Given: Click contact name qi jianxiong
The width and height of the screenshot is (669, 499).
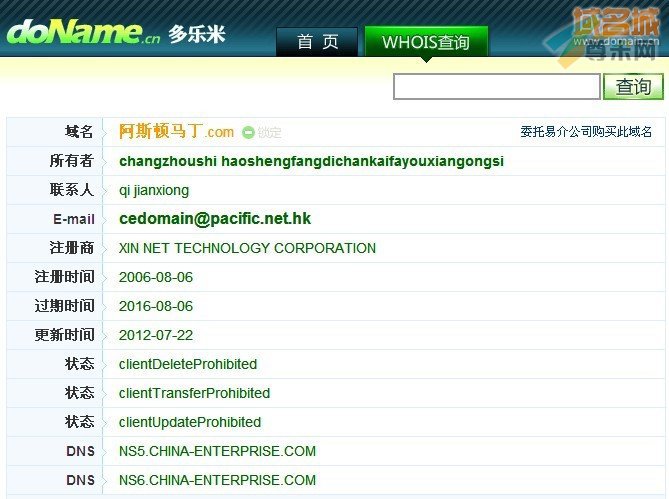Looking at the screenshot, I should tap(154, 190).
